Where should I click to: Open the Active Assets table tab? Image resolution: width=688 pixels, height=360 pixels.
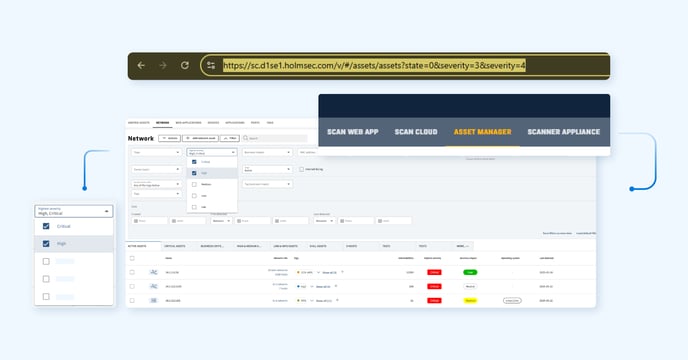143,246
